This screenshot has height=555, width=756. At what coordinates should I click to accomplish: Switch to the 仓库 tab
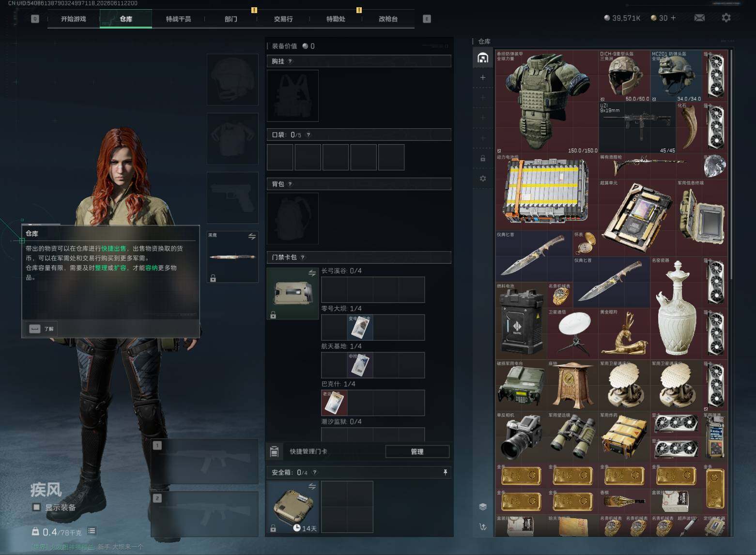point(126,19)
